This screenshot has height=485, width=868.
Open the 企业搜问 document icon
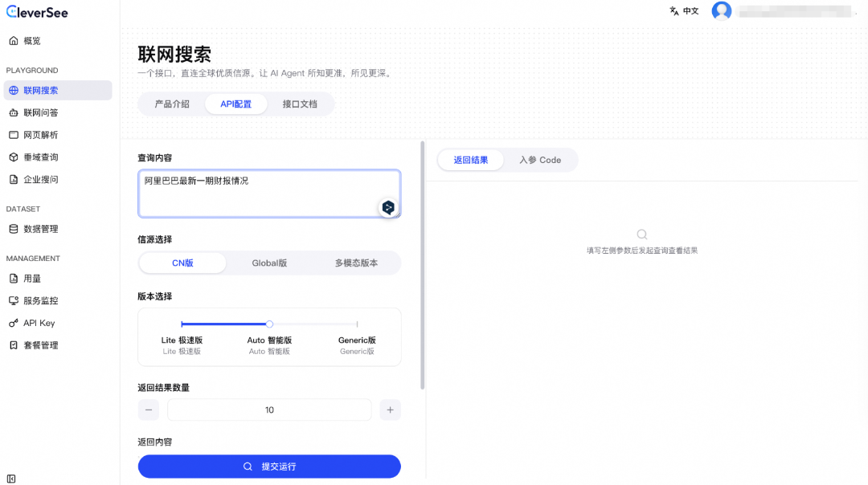point(14,179)
